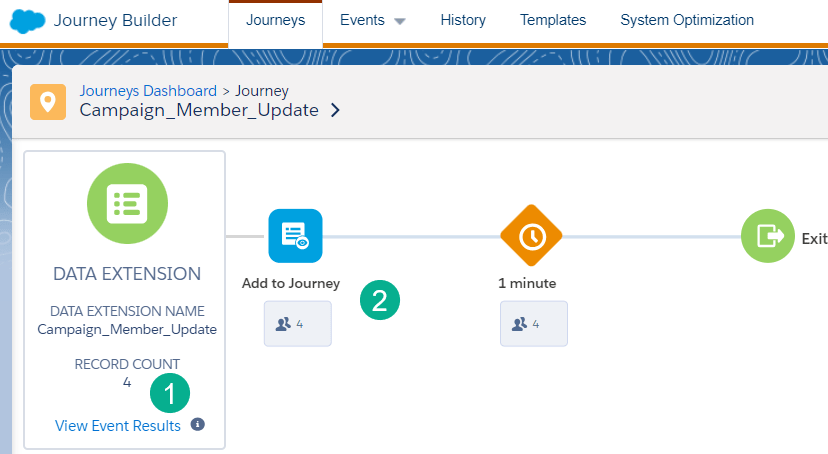Open the View Event Results link

(x=118, y=426)
